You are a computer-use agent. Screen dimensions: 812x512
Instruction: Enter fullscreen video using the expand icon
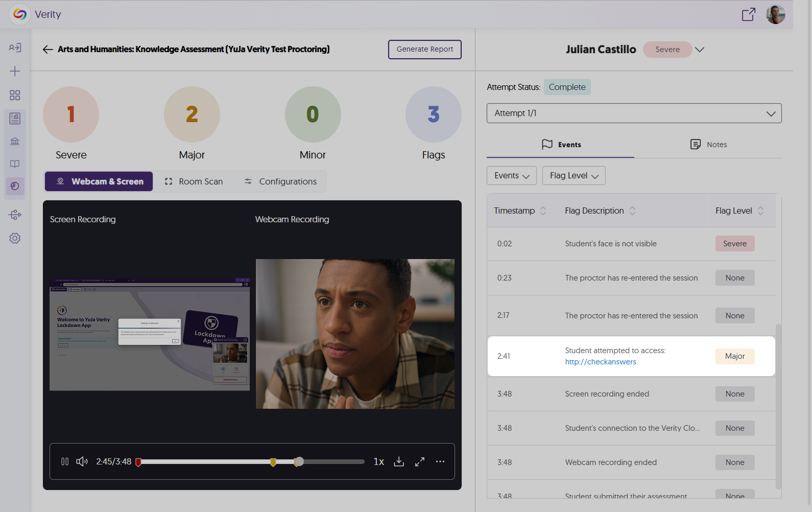420,462
